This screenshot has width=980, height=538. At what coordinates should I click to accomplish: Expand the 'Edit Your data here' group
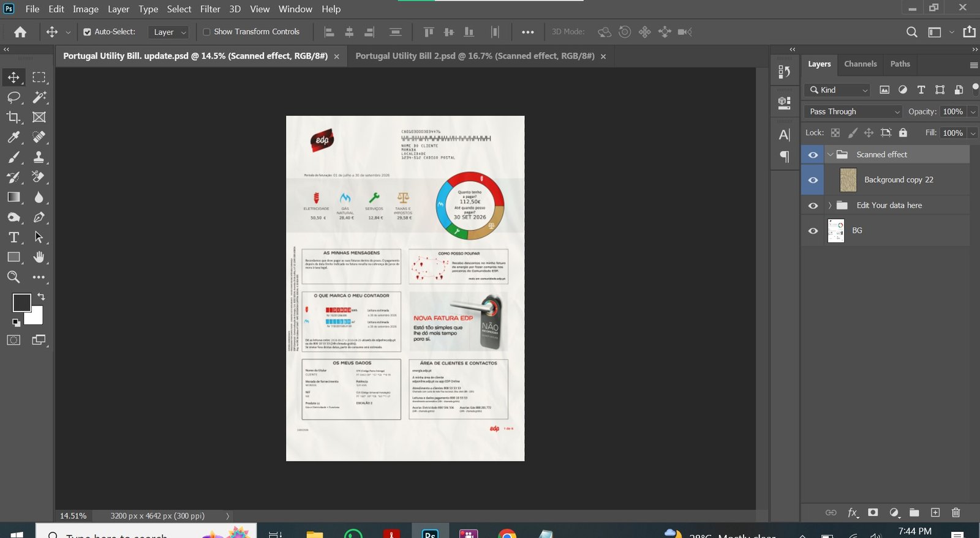[x=830, y=206]
